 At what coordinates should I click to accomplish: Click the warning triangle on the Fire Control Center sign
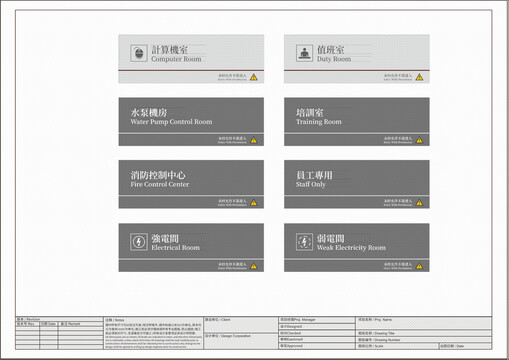[x=254, y=203]
